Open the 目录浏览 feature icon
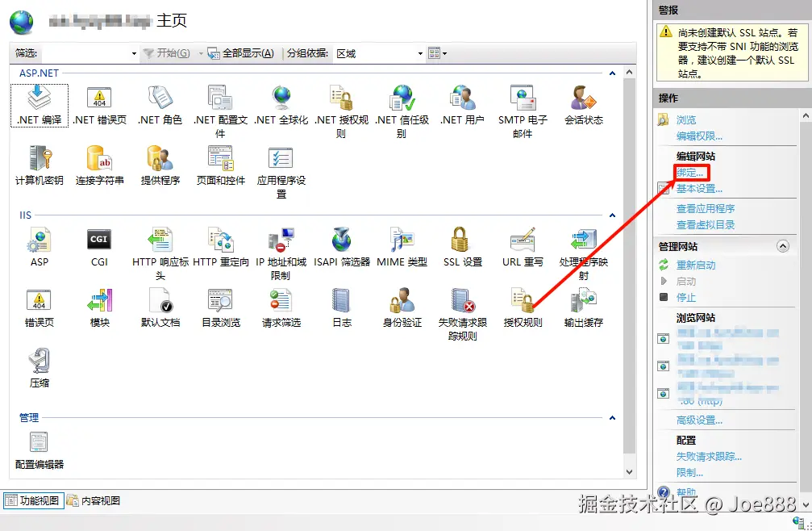This screenshot has height=531, width=812. [x=221, y=300]
